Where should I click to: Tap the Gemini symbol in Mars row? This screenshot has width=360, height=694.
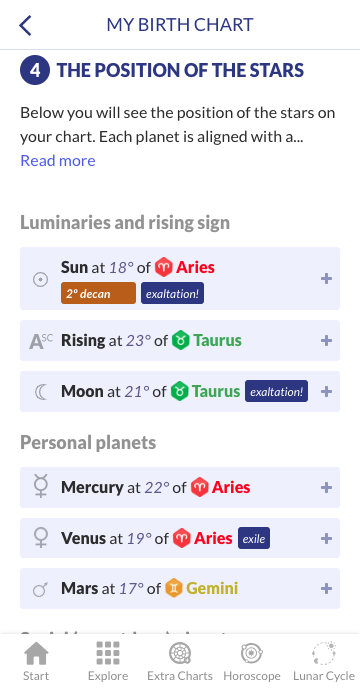(174, 589)
